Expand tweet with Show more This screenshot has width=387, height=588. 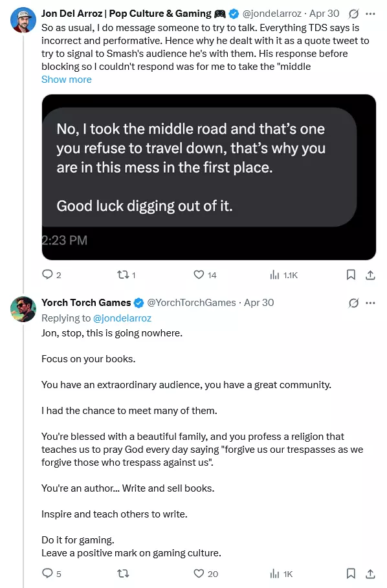pyautogui.click(x=67, y=80)
